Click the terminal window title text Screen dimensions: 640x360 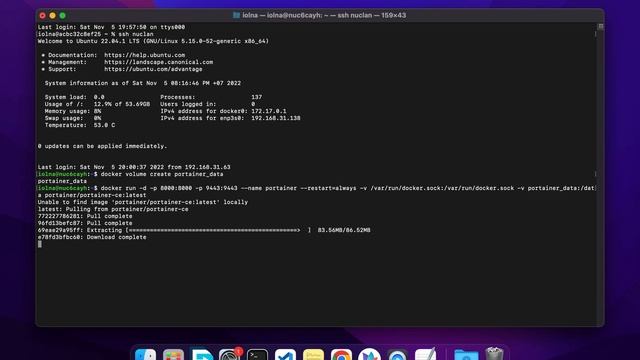(x=324, y=15)
